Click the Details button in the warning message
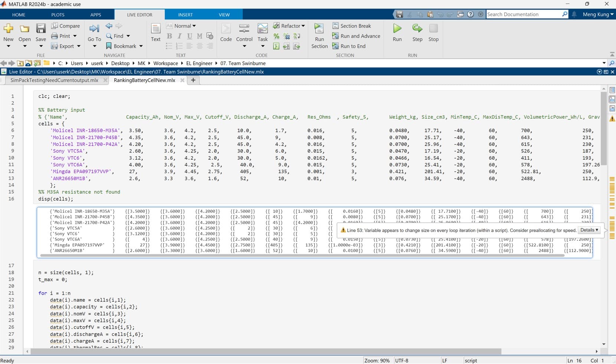Image resolution: width=616 pixels, height=364 pixels. click(x=589, y=230)
